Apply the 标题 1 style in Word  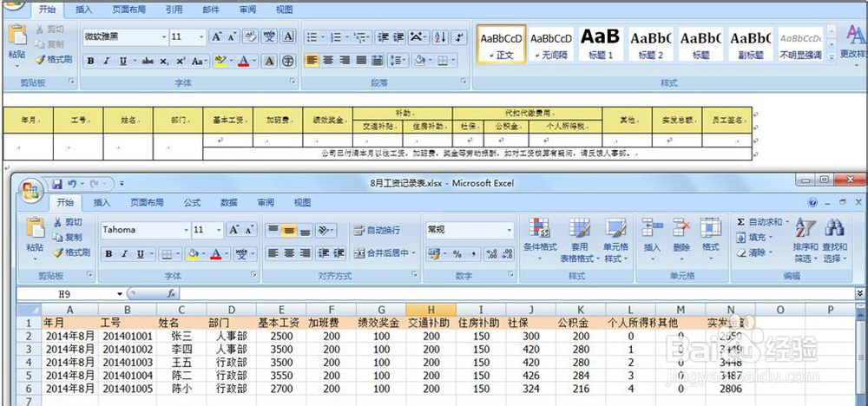click(x=602, y=43)
